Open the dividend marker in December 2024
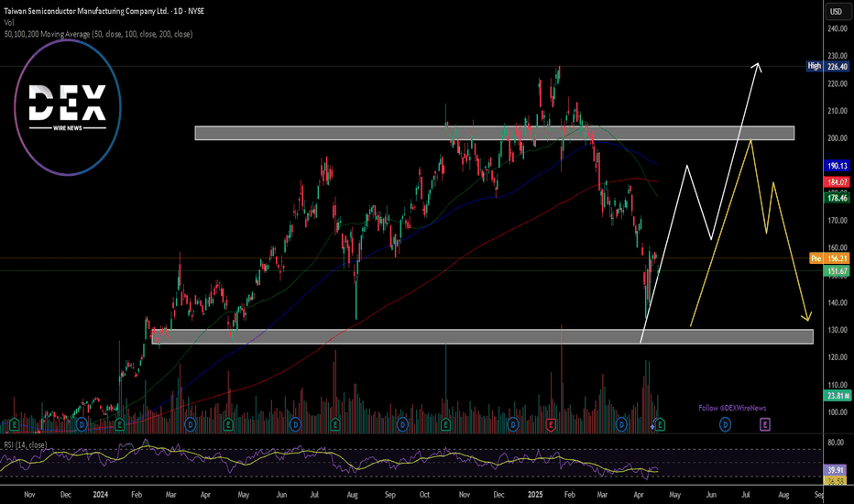The image size is (854, 504). [x=512, y=424]
